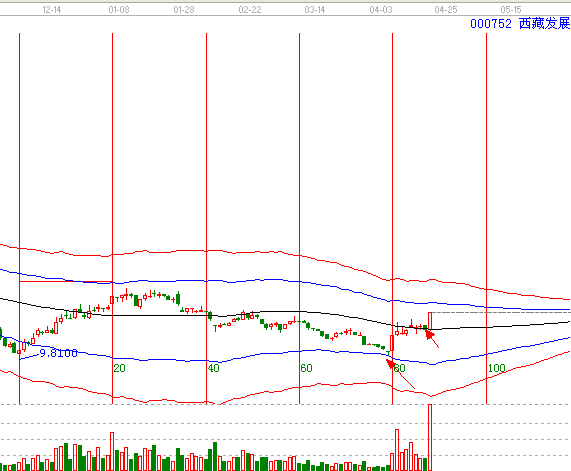Select the cycle marker labeled 80

coord(399,368)
